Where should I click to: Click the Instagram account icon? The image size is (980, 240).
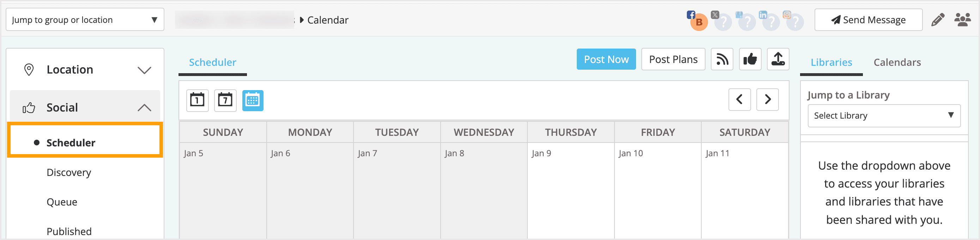[787, 15]
